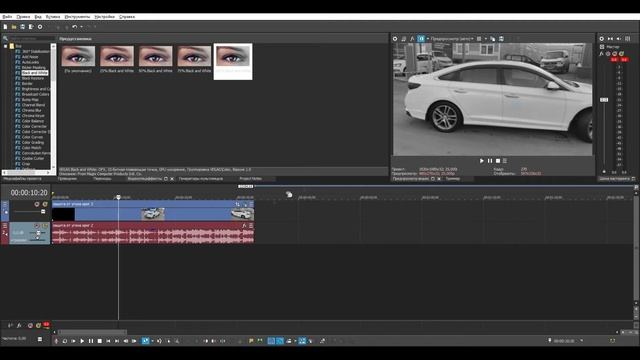Open master bus properties gear icon

point(602,39)
